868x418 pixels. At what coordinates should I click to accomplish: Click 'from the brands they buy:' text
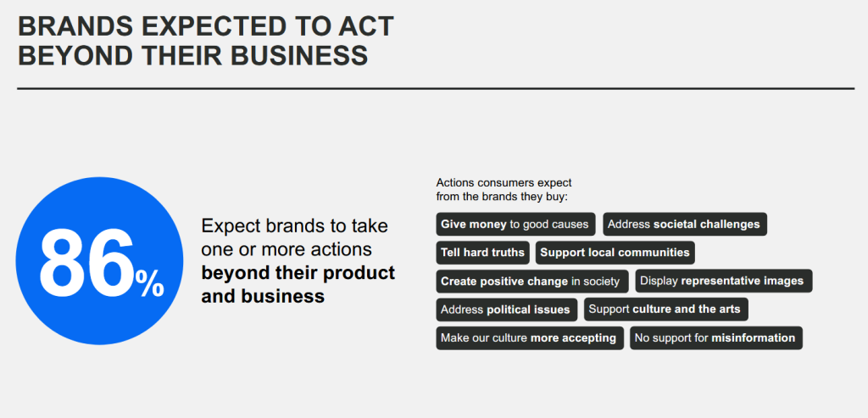coord(502,197)
